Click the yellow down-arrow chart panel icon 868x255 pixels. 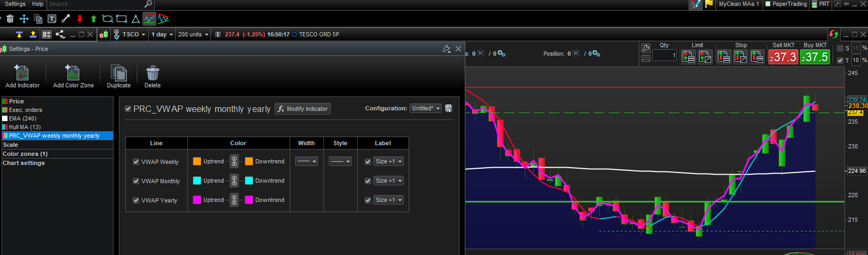(x=19, y=34)
